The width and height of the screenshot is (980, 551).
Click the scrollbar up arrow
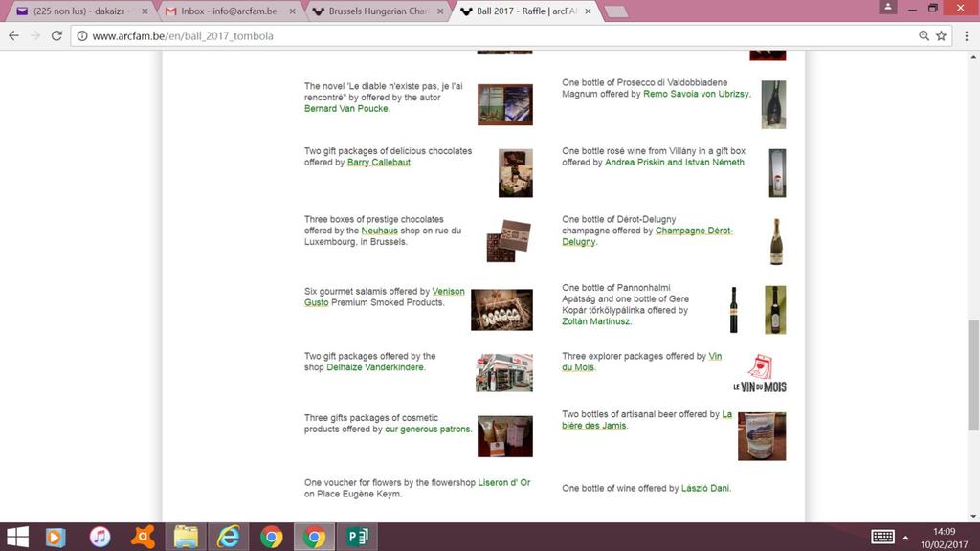coord(973,56)
